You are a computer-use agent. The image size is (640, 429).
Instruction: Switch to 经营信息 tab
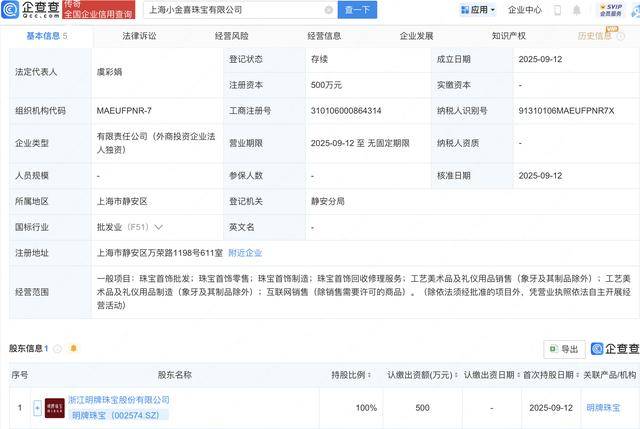point(324,36)
